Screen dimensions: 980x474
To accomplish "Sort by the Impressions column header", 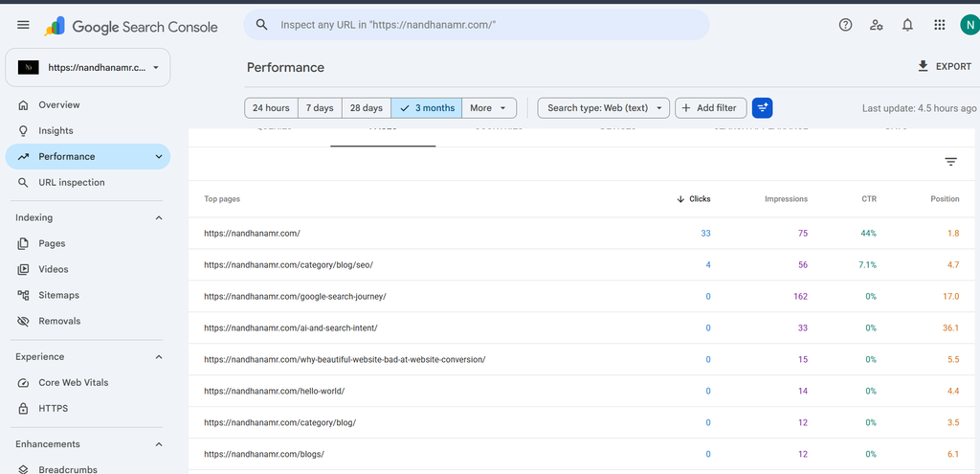I will coord(786,199).
